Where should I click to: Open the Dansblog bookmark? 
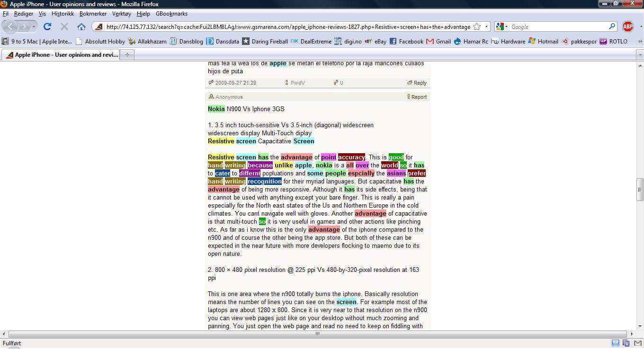click(x=187, y=41)
